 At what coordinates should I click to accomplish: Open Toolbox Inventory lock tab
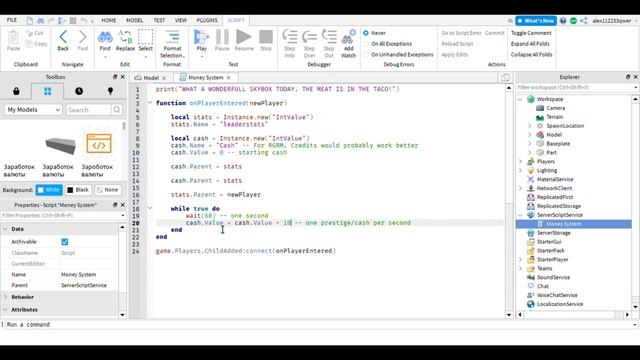(x=16, y=91)
